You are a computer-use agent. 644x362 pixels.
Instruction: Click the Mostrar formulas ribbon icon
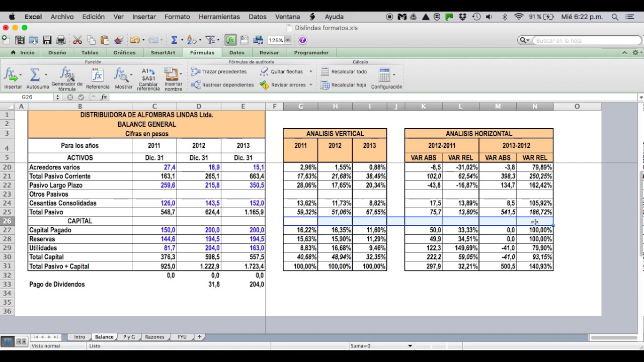pos(121,74)
